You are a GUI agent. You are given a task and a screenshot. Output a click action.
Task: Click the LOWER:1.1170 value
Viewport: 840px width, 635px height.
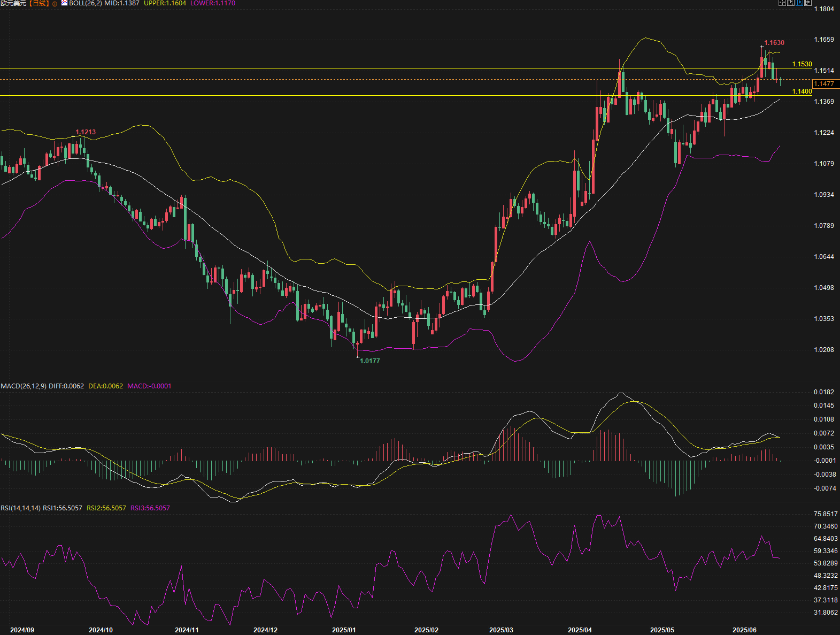click(213, 3)
